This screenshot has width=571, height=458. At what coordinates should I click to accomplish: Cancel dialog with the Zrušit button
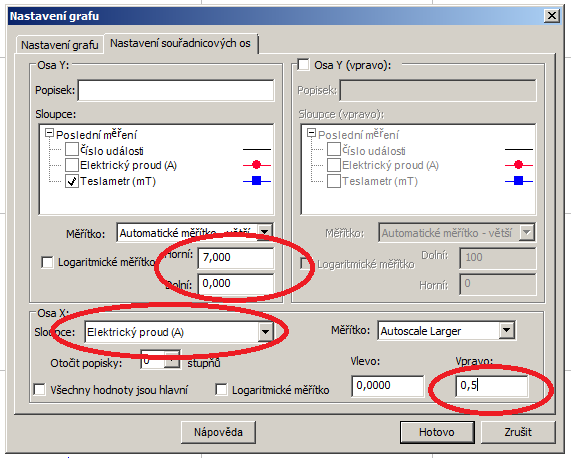[x=518, y=432]
